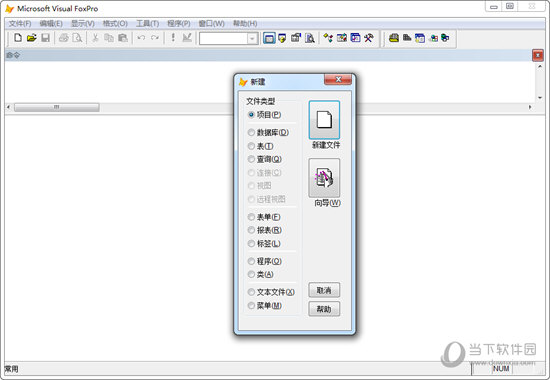Click the 命令 command window title bar

click(x=268, y=55)
